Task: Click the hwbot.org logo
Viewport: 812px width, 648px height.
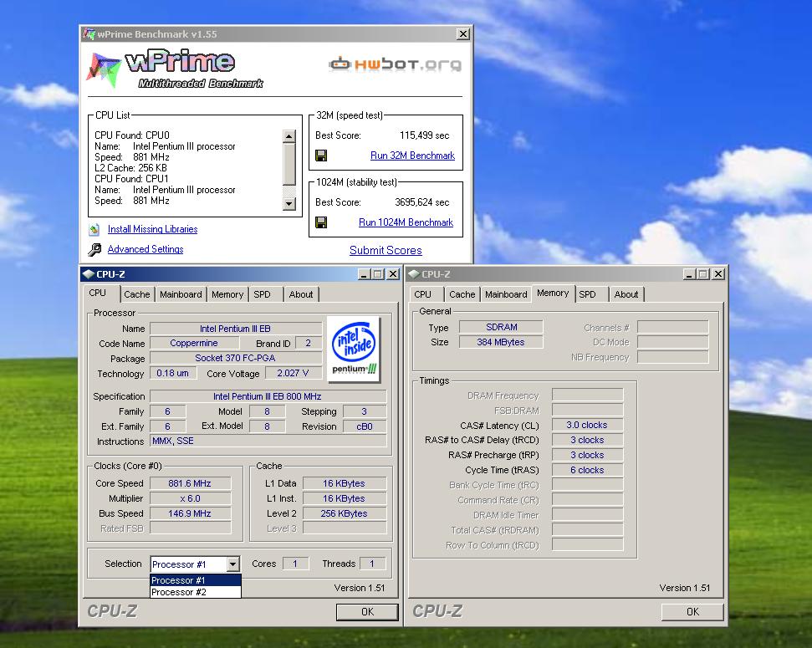Action: pos(395,64)
